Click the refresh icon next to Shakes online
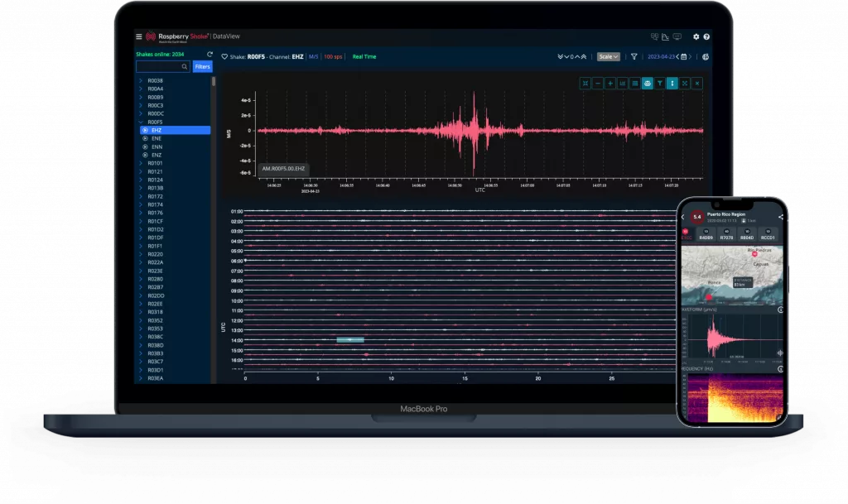 [210, 55]
